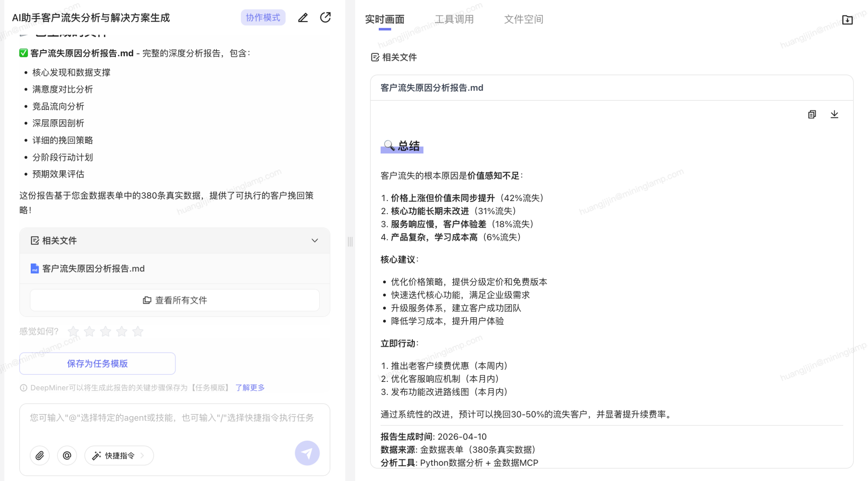Viewport: 868px width, 481px height.
Task: Click the 保存为任务模版 button
Action: pyautogui.click(x=98, y=364)
